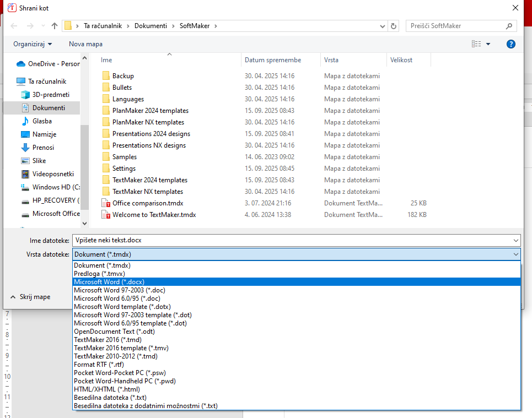Select Dokument (*.tmdx) from the list
The image size is (532, 418).
(297, 265)
